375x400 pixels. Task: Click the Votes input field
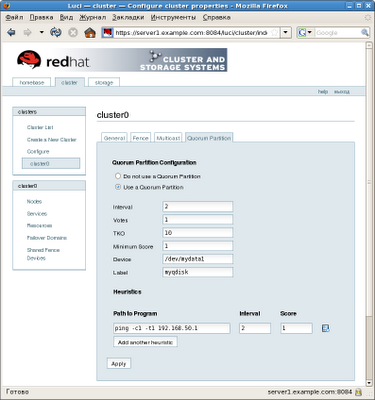(x=198, y=219)
